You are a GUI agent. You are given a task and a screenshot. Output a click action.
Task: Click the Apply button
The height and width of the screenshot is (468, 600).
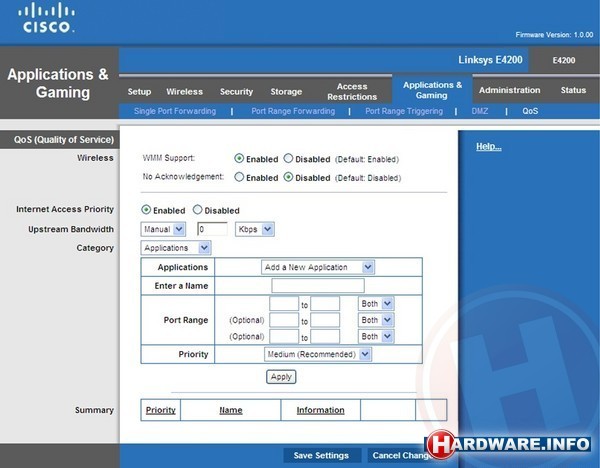(x=281, y=377)
